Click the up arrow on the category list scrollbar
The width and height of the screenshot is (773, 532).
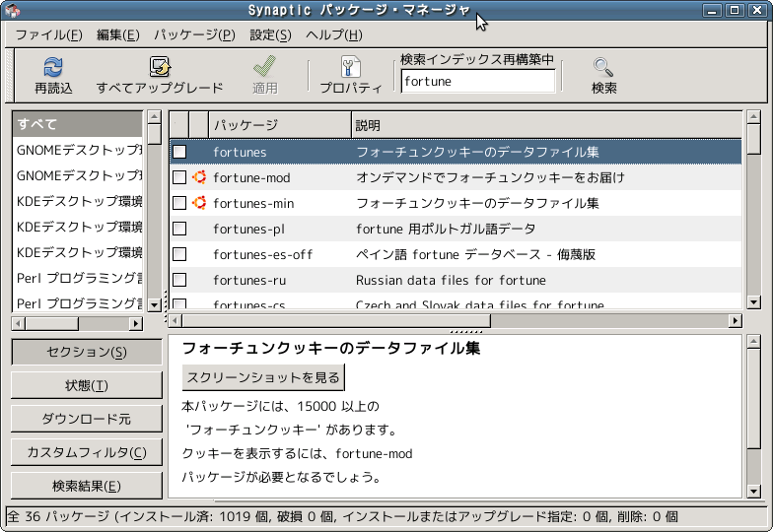tap(154, 116)
